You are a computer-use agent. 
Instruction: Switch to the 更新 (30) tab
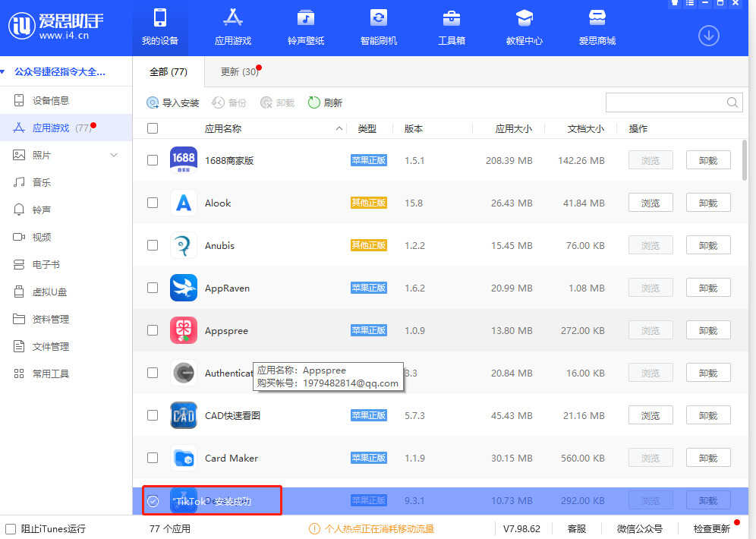(240, 72)
